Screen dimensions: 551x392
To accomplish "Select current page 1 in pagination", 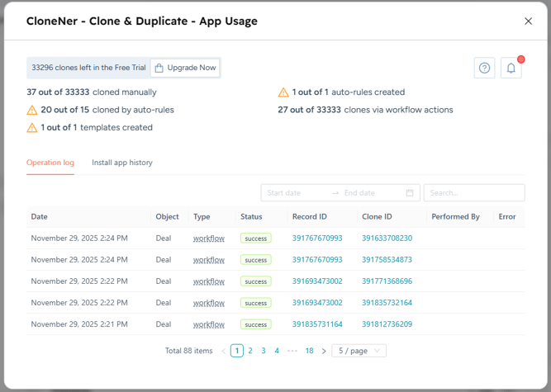I will coord(237,351).
